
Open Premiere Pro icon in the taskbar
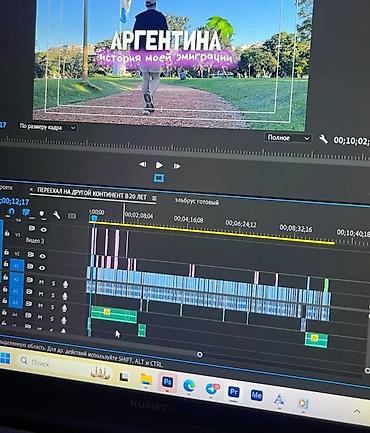click(234, 392)
